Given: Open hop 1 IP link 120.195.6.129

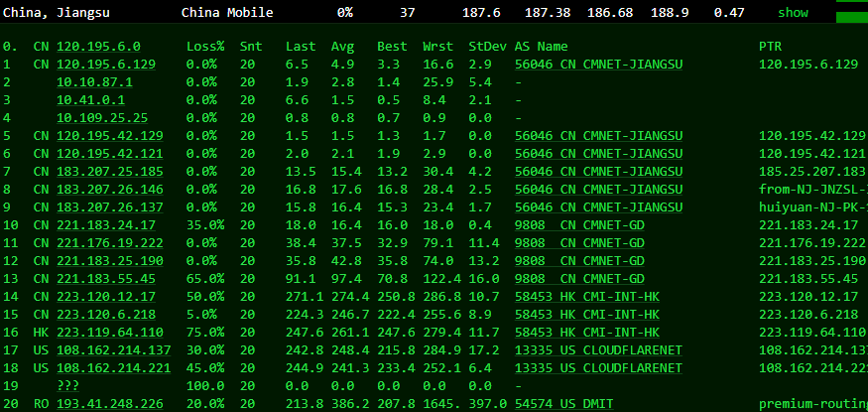Looking at the screenshot, I should [x=106, y=65].
